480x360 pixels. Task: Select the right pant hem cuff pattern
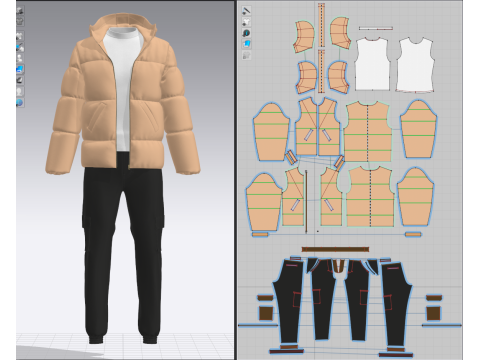click(396, 354)
